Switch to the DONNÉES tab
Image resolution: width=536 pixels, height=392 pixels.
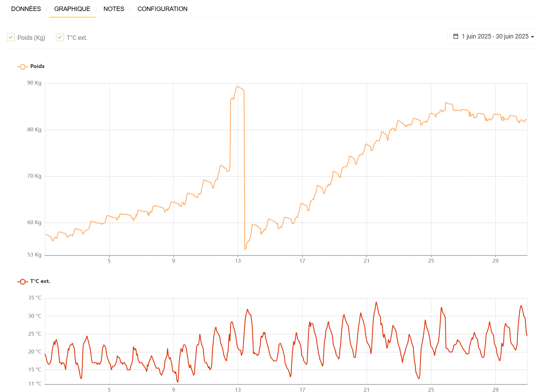pyautogui.click(x=26, y=9)
